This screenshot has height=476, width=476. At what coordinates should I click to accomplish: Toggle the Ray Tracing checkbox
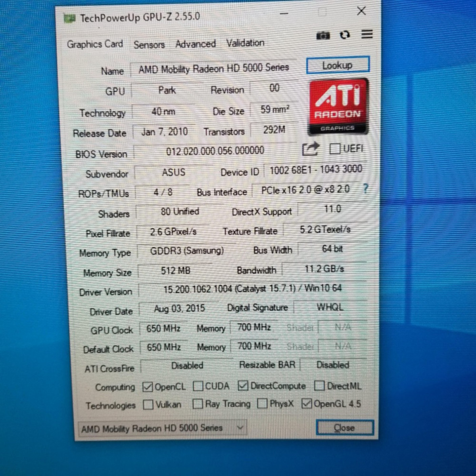point(197,404)
